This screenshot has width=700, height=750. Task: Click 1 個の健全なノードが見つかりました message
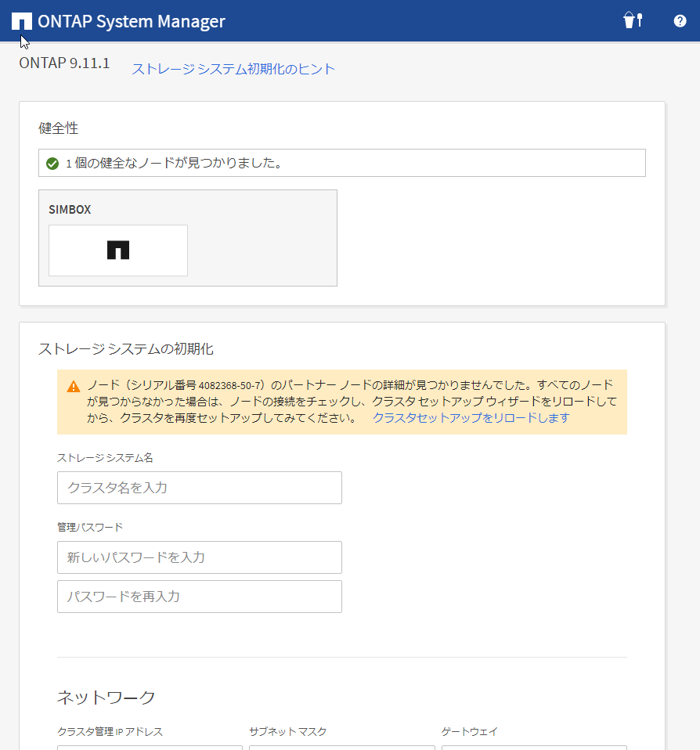174,163
